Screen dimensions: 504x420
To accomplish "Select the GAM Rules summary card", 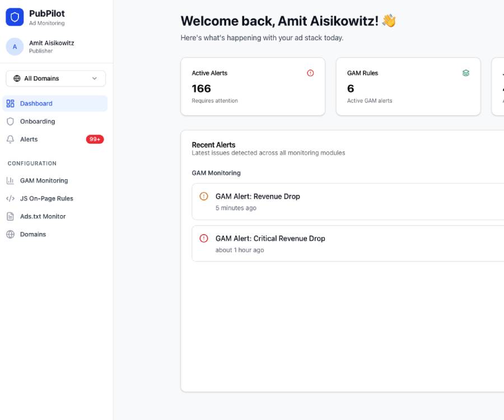I will 408,87.
